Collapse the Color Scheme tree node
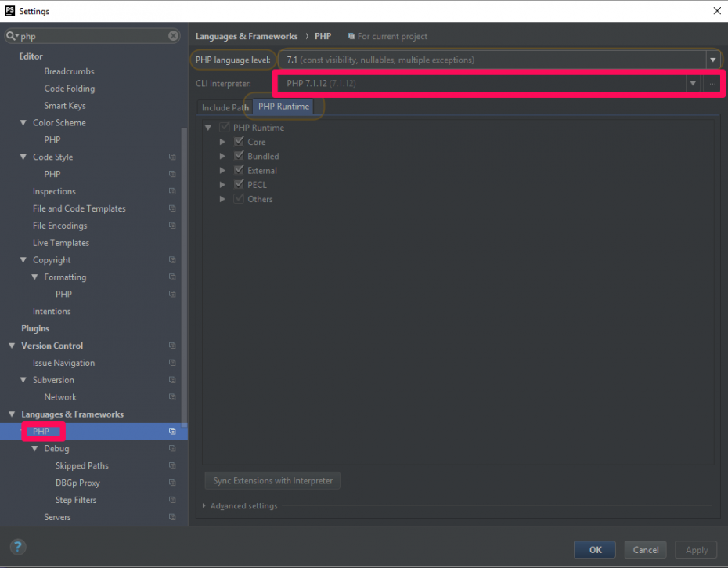 pos(23,123)
